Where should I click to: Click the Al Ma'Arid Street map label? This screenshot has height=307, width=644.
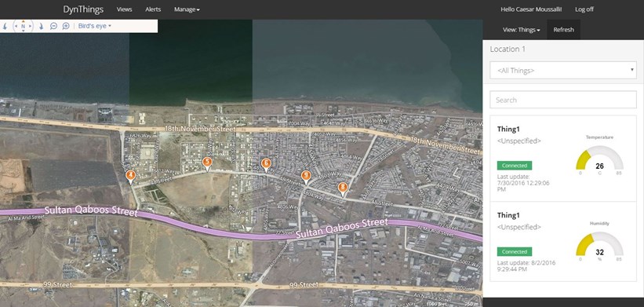pos(26,217)
